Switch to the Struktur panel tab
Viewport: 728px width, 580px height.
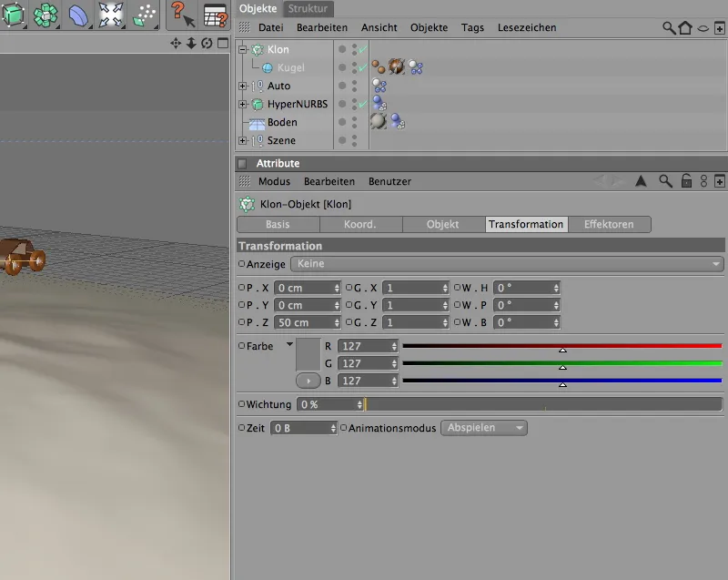click(308, 8)
